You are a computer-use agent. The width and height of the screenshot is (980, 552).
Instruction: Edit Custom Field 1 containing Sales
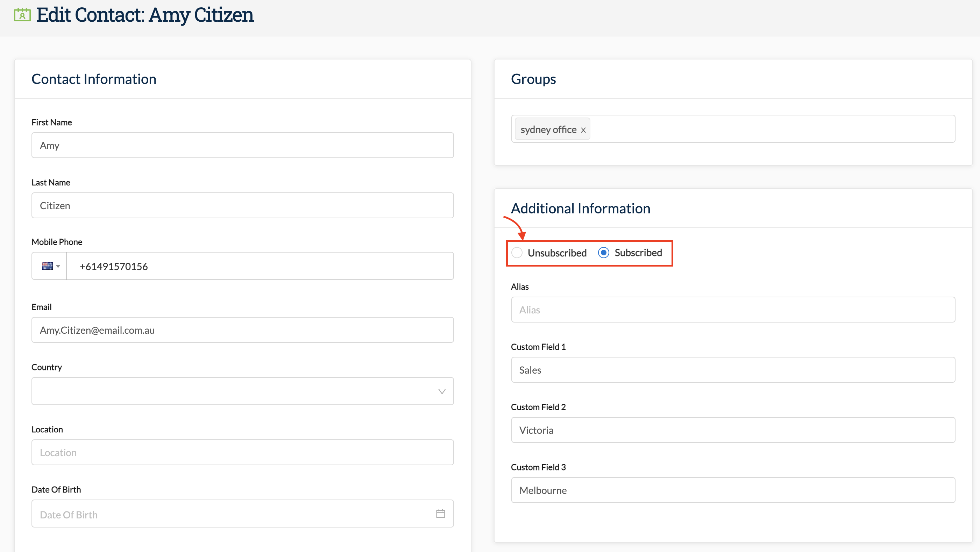click(x=733, y=370)
